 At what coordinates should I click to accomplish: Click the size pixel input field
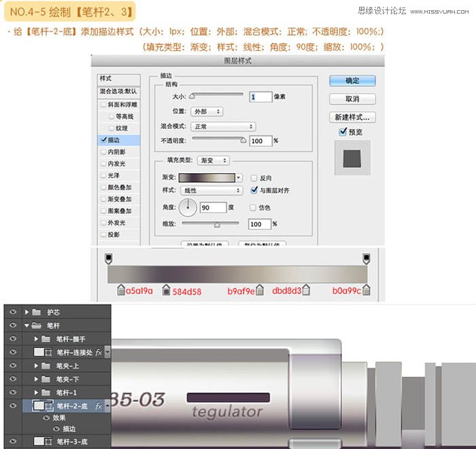[260, 96]
